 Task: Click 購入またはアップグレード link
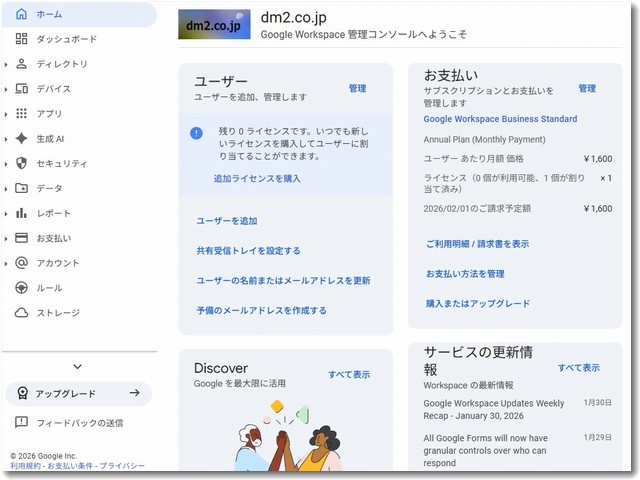click(x=478, y=303)
